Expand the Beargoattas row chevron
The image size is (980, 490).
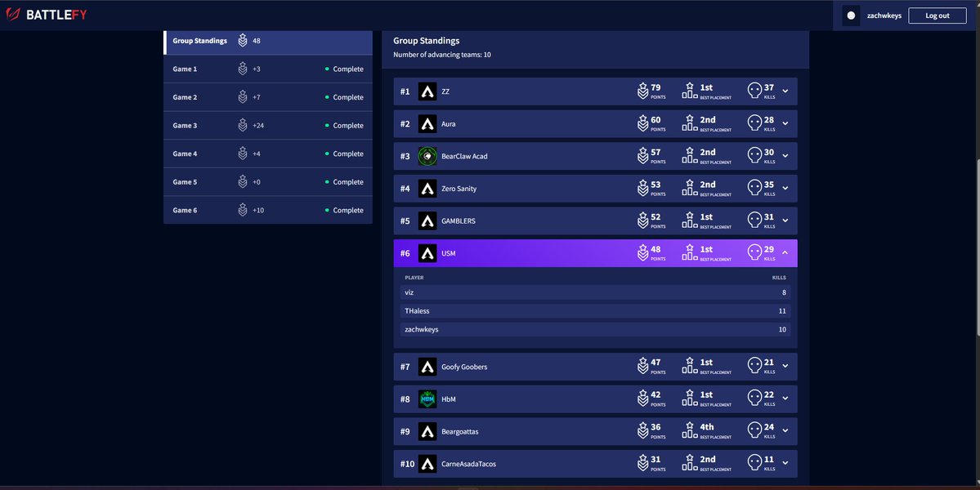tap(785, 431)
